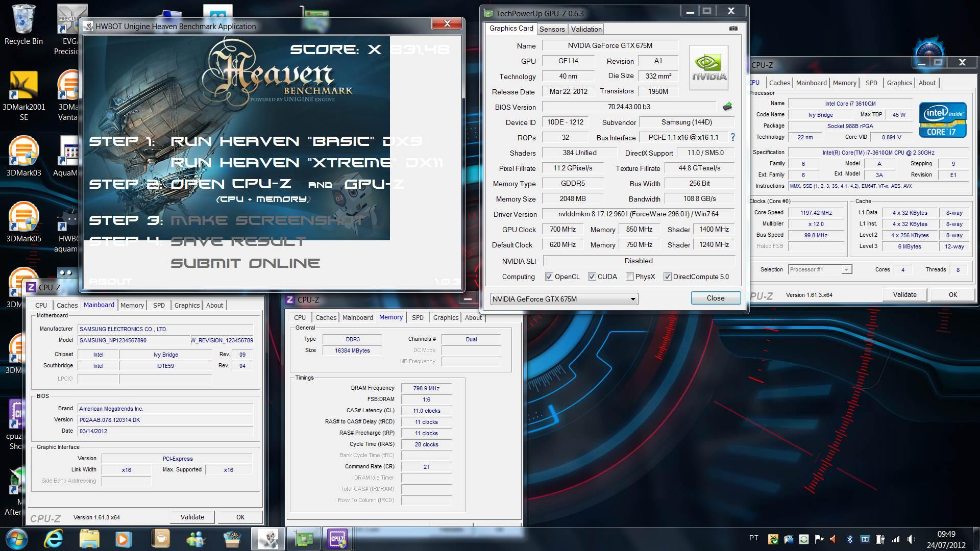
Task: Click the GPU-Z BIOS save chip icon
Action: pos(727,107)
